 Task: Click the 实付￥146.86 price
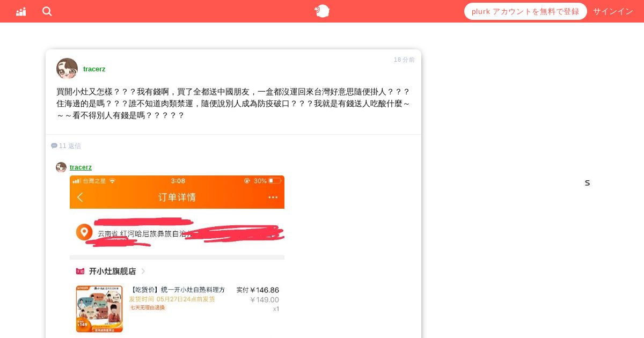tap(258, 290)
